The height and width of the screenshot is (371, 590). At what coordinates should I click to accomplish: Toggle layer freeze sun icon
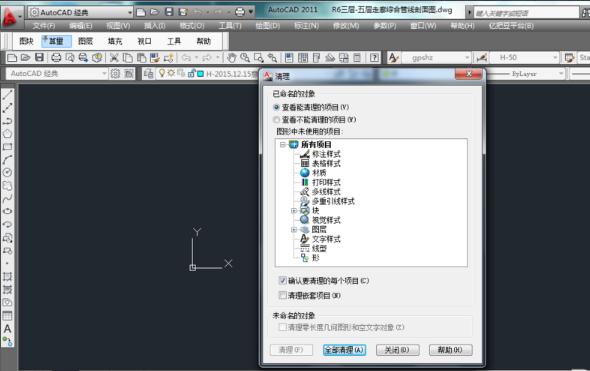coord(171,73)
